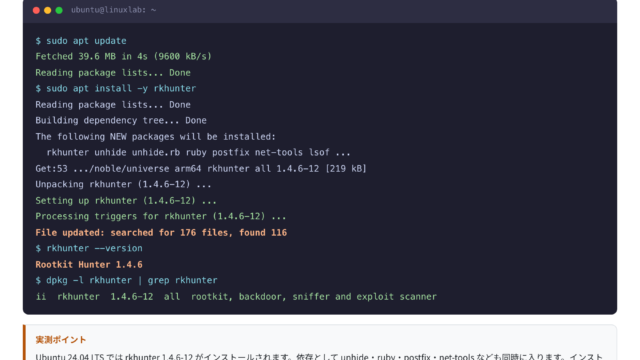Click the white 'Reading package lists... Done' line
The height and width of the screenshot is (360, 640).
click(x=113, y=105)
